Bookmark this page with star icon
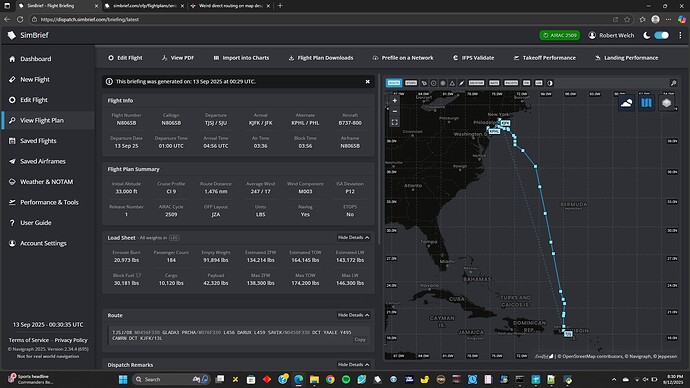The width and height of the screenshot is (690, 388). 627,19
